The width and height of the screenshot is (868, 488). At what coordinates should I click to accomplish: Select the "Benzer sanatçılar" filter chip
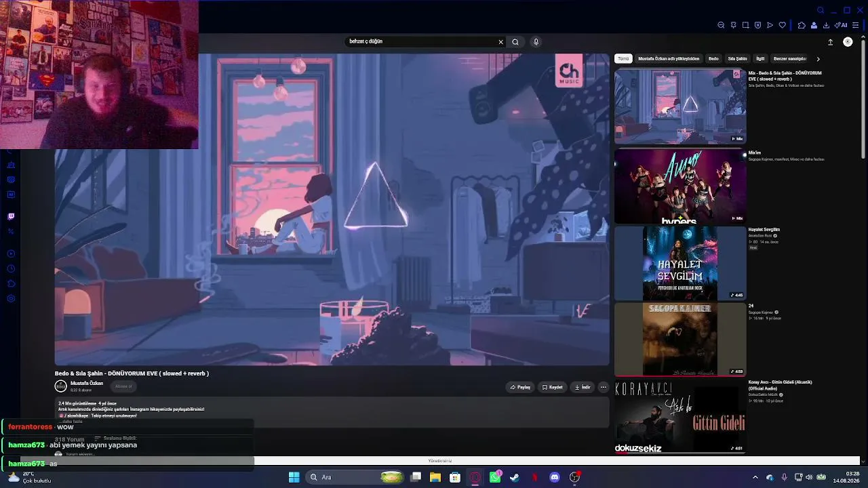790,59
